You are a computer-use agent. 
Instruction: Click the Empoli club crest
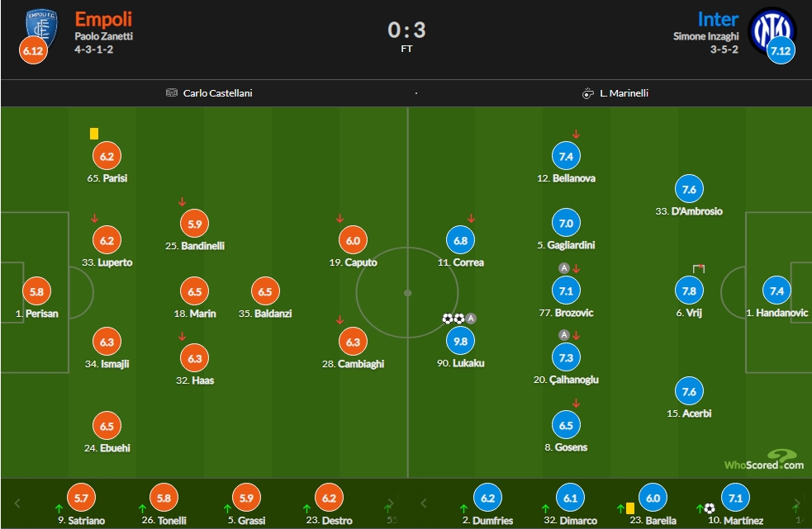[x=41, y=28]
